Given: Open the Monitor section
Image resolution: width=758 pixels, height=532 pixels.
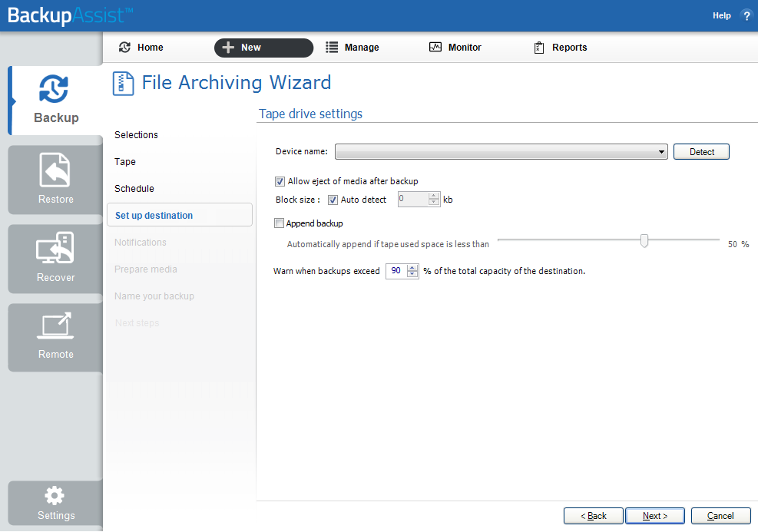Looking at the screenshot, I should click(455, 47).
